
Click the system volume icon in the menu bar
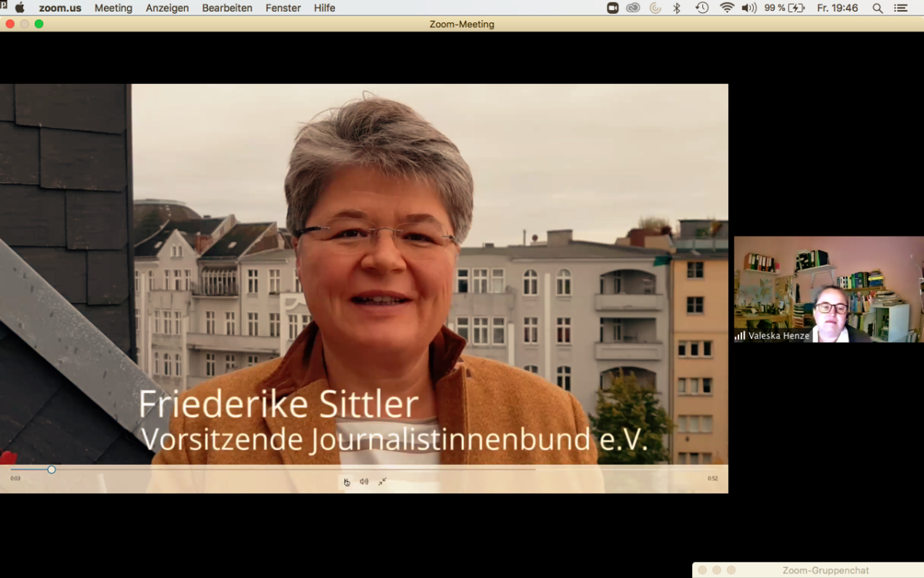tap(748, 8)
